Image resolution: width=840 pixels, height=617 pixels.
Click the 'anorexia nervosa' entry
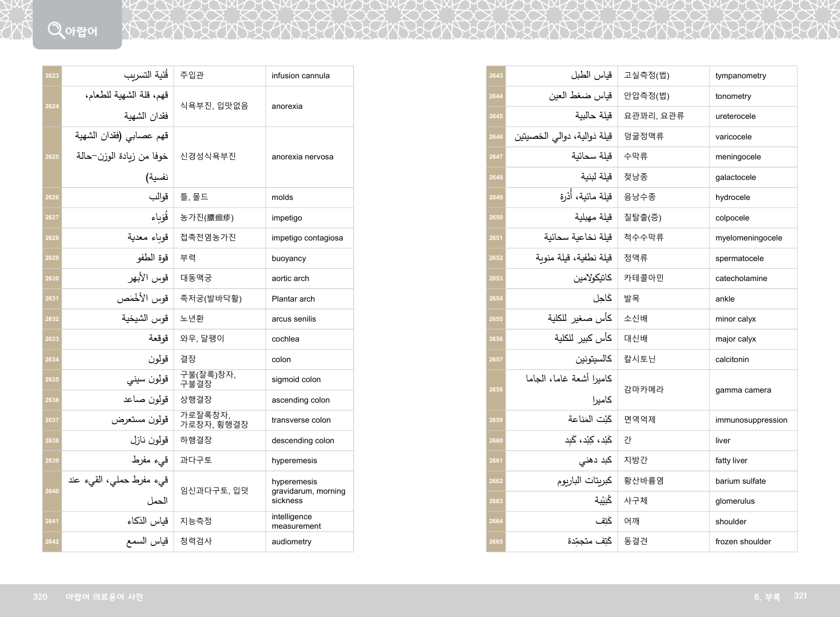302,157
